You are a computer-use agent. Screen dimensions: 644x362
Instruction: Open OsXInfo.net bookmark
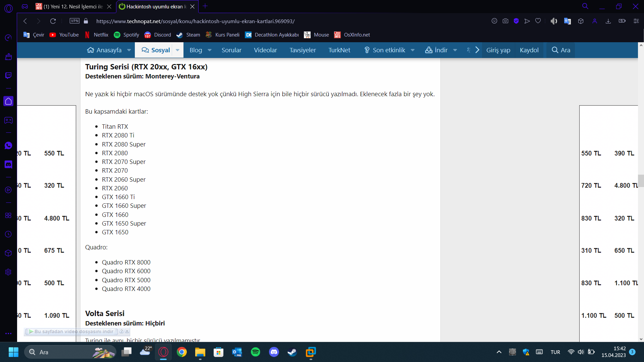(x=352, y=35)
